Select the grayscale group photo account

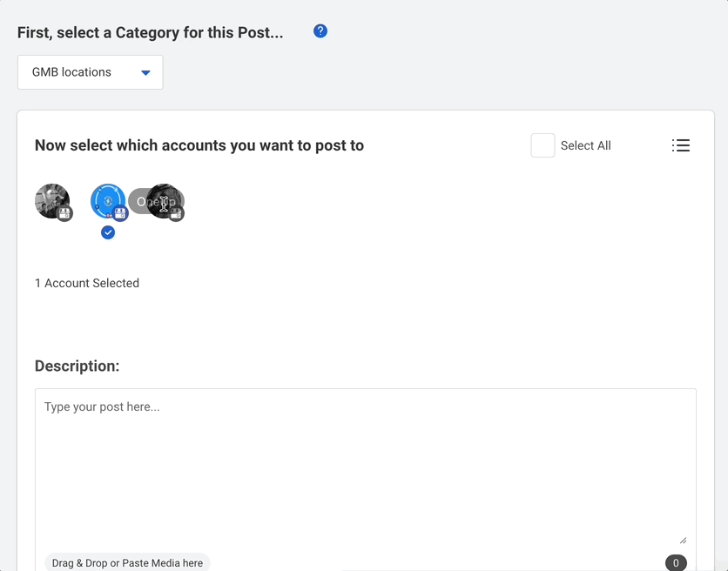[x=52, y=200]
